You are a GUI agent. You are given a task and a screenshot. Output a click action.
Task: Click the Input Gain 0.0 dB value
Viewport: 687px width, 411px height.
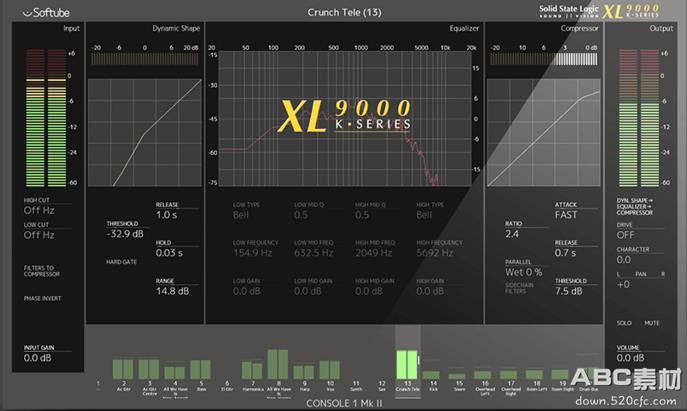tap(37, 358)
